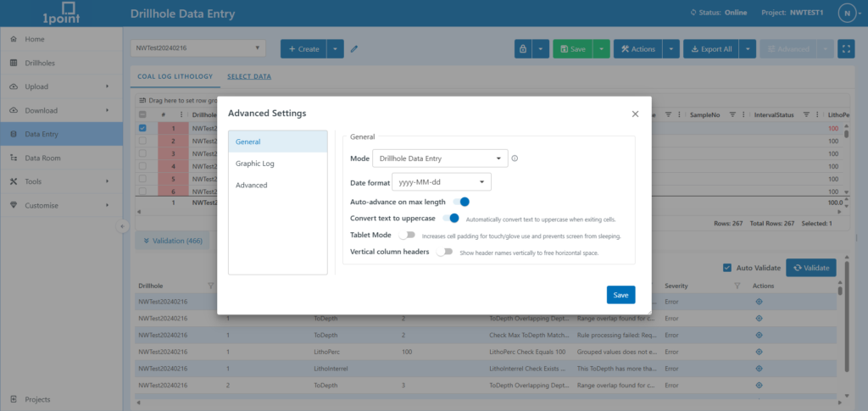Click the Save button in dialog
This screenshot has height=411, width=868.
[x=620, y=295]
